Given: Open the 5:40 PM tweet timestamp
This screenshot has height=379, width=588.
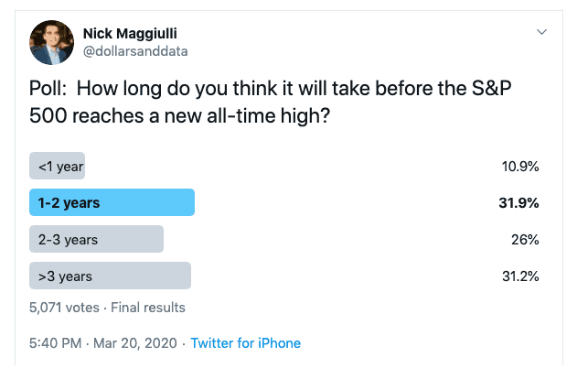Looking at the screenshot, I should [x=57, y=343].
